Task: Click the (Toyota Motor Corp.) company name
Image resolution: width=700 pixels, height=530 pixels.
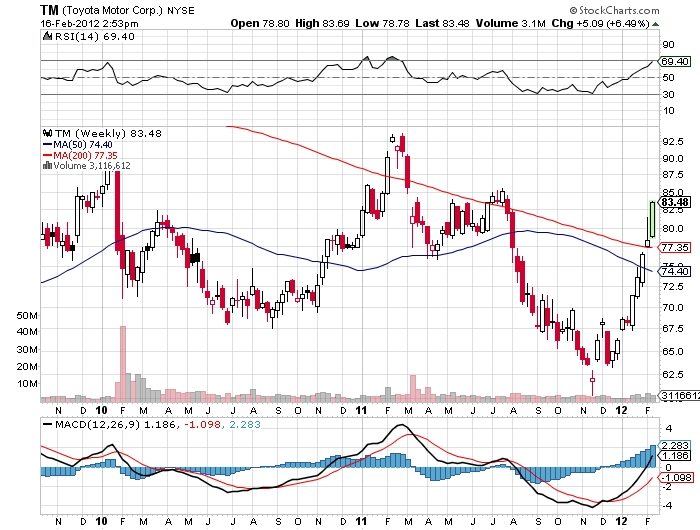Action: [112, 10]
